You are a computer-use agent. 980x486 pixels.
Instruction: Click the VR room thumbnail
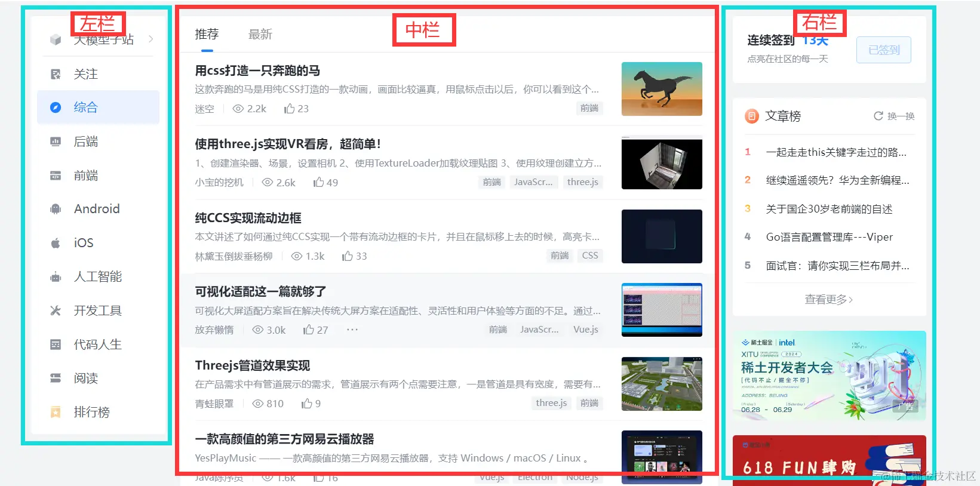click(662, 162)
